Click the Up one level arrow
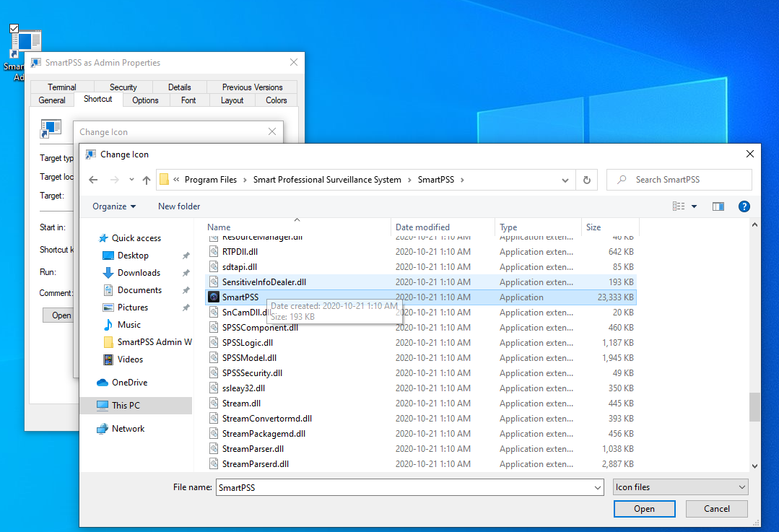Viewport: 779px width, 532px height. pos(147,180)
